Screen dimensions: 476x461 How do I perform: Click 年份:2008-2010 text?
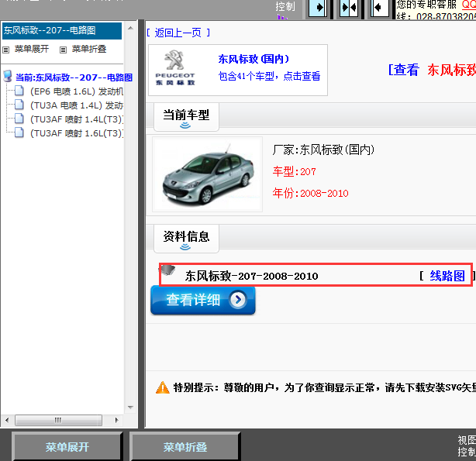coord(310,193)
